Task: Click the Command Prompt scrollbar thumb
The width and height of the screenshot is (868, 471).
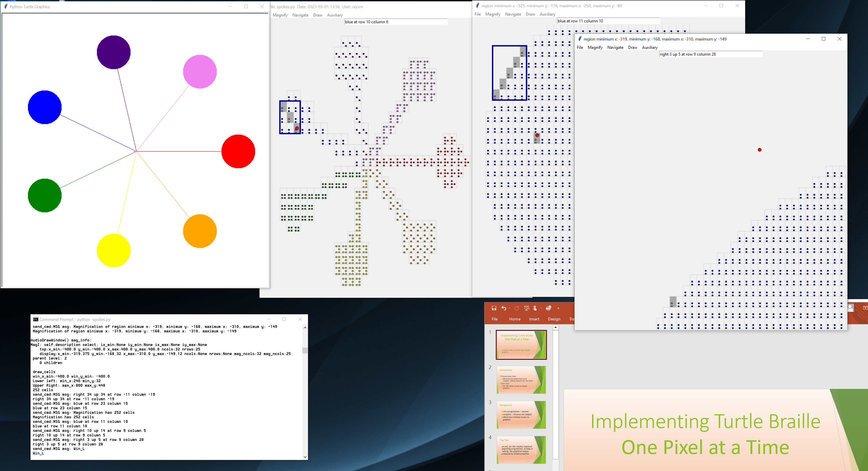Action: [x=305, y=350]
